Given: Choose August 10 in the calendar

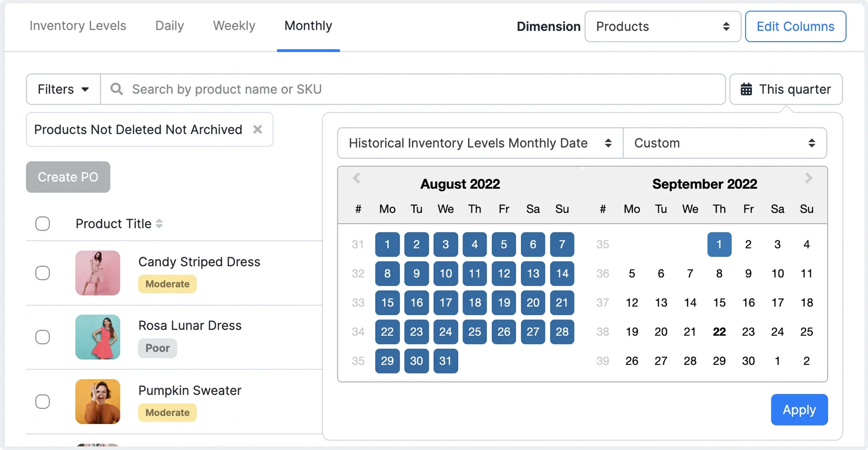Looking at the screenshot, I should 446,274.
